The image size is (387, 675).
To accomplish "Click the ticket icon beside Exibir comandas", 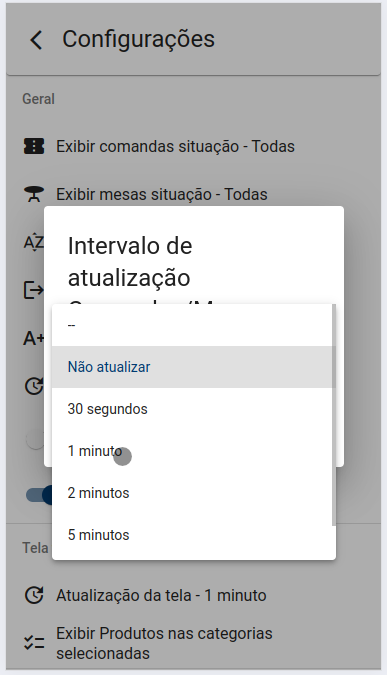I will (x=34, y=146).
